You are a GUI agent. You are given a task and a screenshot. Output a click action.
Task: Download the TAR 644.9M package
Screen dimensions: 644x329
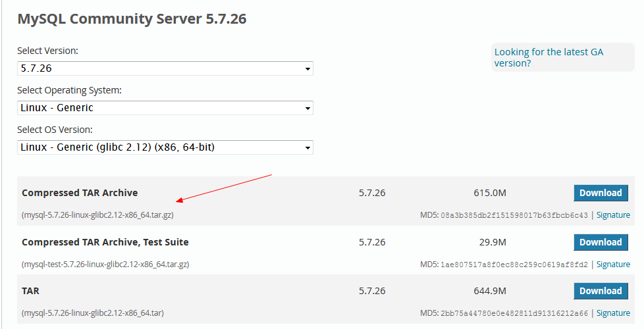click(x=601, y=291)
